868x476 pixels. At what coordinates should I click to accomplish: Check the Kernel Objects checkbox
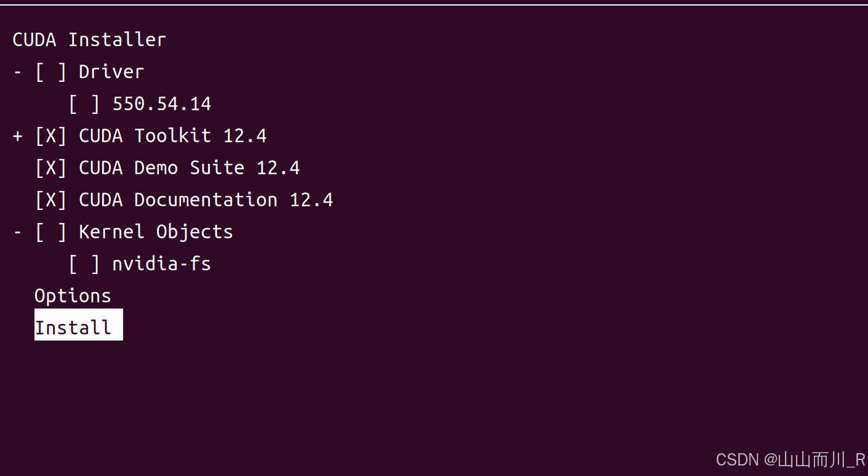tap(51, 232)
